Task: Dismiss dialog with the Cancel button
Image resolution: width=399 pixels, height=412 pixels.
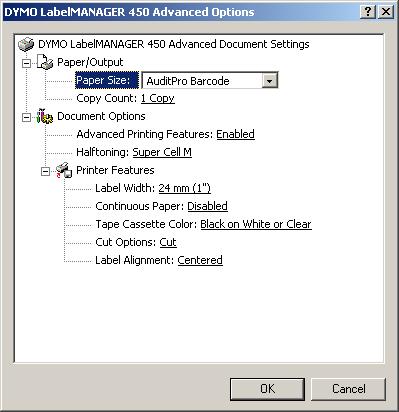Action: (x=348, y=389)
